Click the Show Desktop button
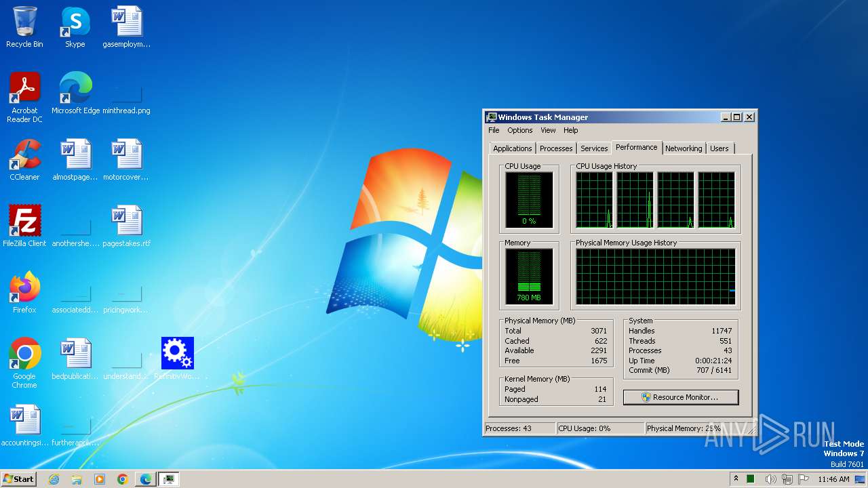The height and width of the screenshot is (488, 868). coord(861,479)
